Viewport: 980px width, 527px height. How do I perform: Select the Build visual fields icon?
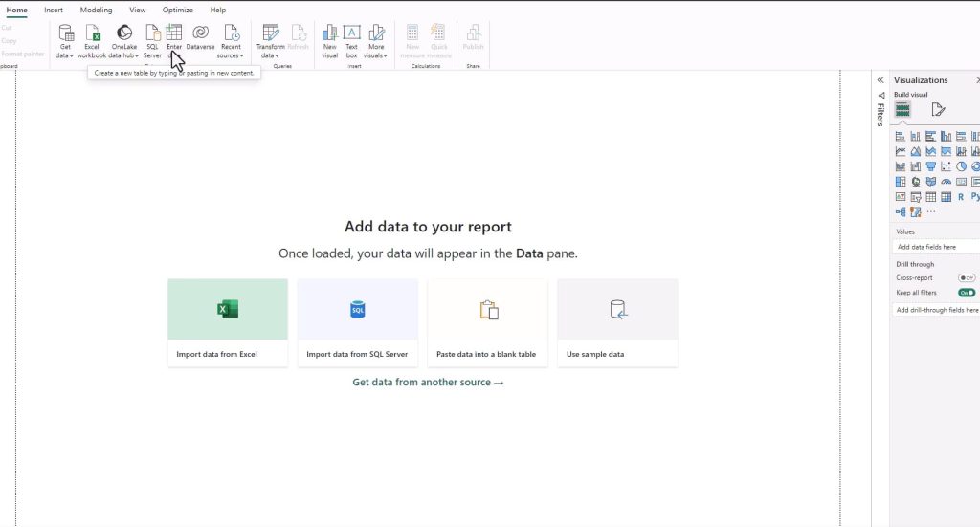tap(902, 110)
